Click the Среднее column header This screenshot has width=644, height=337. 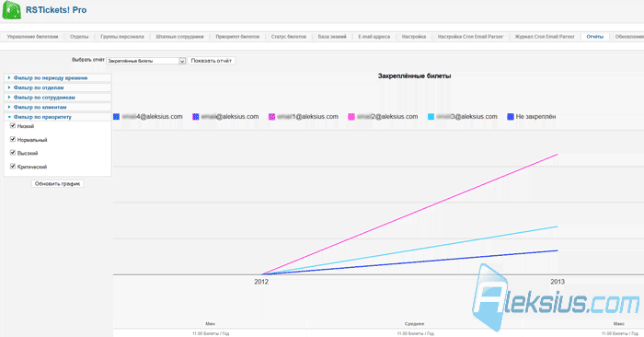tap(414, 324)
